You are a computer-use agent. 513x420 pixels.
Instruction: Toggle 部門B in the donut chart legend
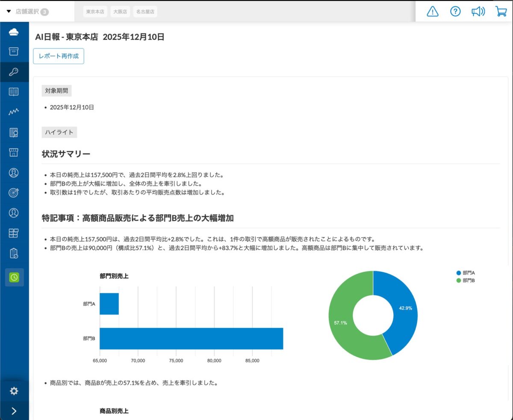coord(466,281)
